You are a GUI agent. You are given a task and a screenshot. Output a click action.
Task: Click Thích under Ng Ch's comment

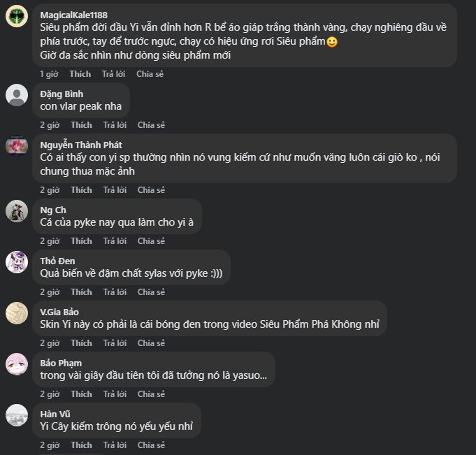(x=81, y=241)
